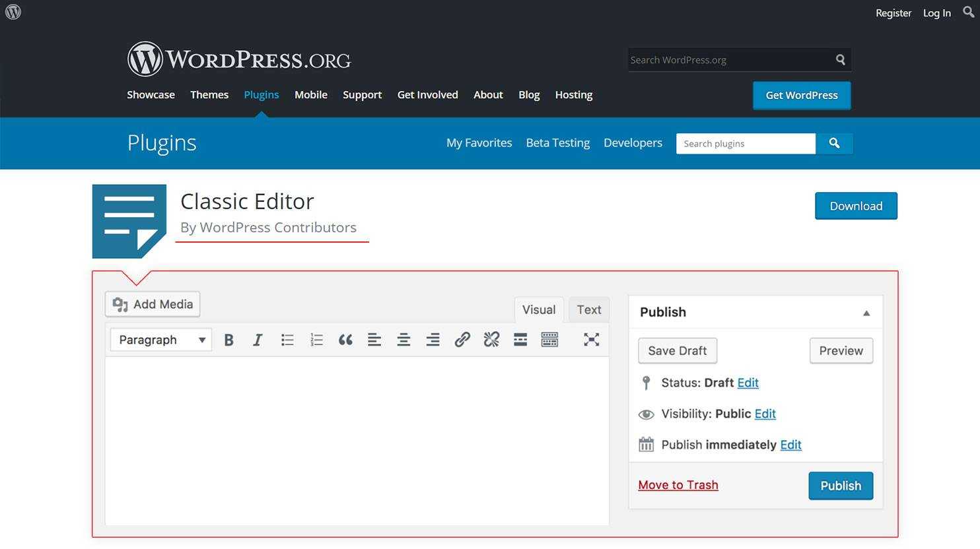
Task: Toggle Bold formatting in editor toolbar
Action: pos(228,340)
